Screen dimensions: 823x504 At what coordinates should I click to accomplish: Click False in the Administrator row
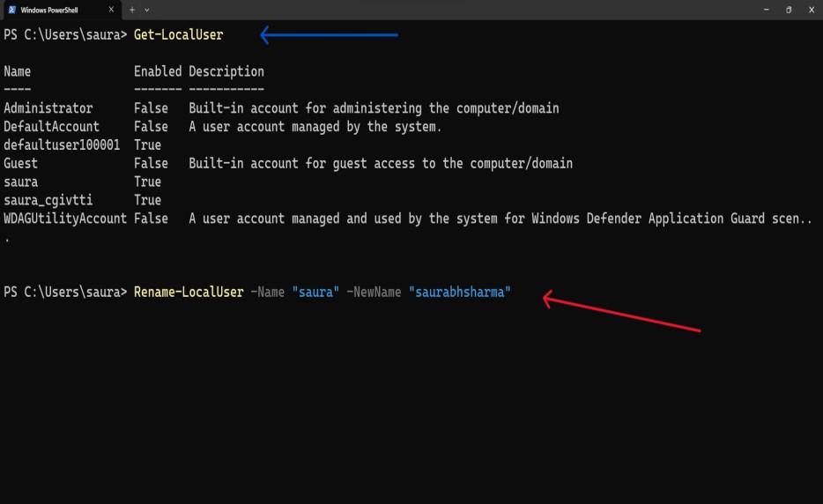coord(152,108)
